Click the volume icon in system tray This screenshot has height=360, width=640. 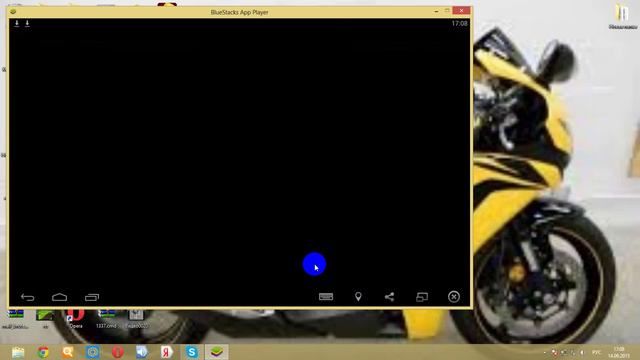click(x=582, y=352)
